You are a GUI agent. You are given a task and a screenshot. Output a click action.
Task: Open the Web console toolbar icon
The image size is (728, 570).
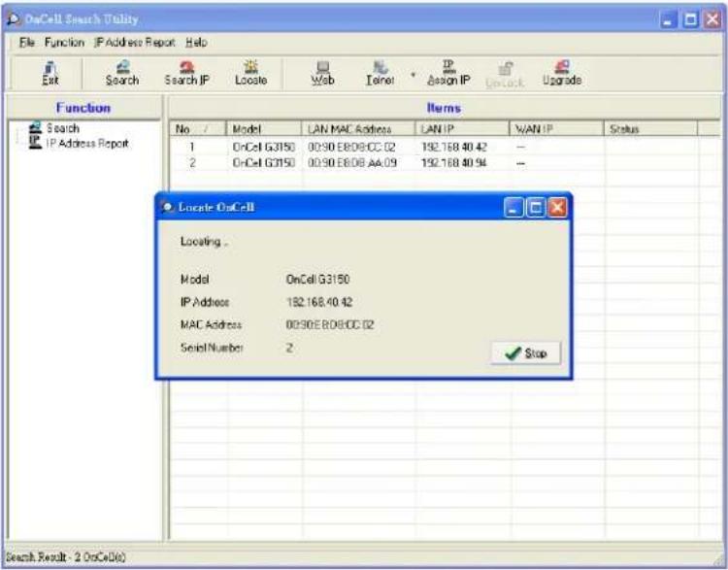point(322,74)
